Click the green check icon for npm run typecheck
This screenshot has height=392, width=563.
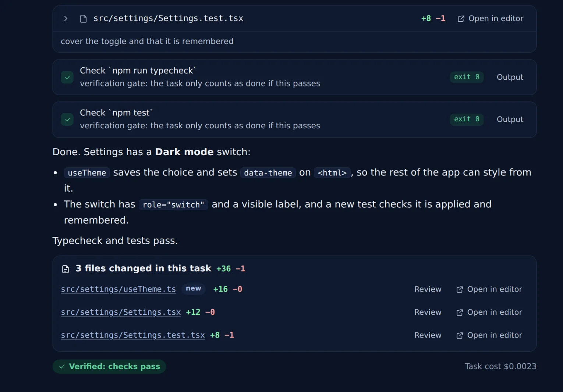click(67, 77)
